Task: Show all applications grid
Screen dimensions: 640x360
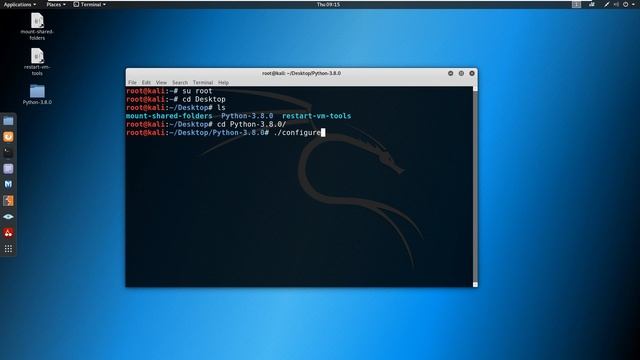Action: 8,249
